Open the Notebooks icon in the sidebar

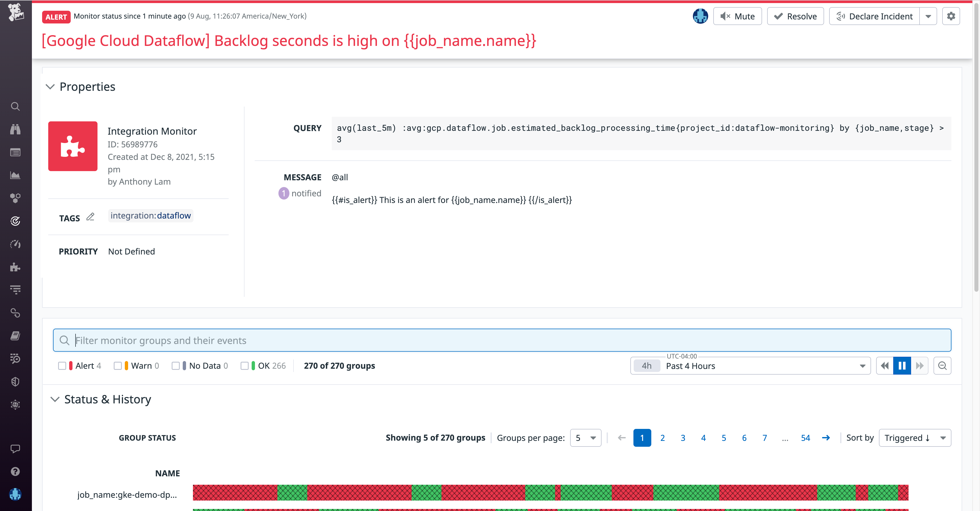(15, 335)
